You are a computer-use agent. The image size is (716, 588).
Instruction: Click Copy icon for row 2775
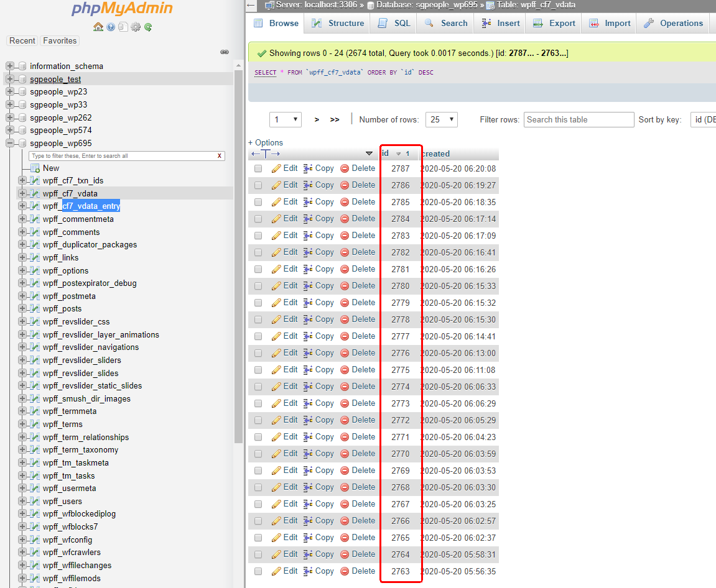click(308, 370)
